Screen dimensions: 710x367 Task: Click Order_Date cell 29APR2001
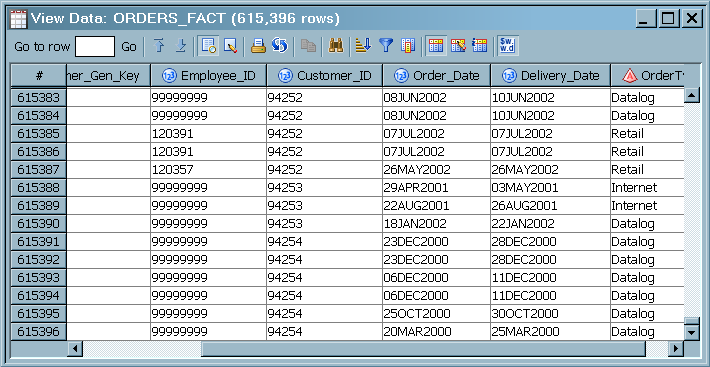pos(437,188)
